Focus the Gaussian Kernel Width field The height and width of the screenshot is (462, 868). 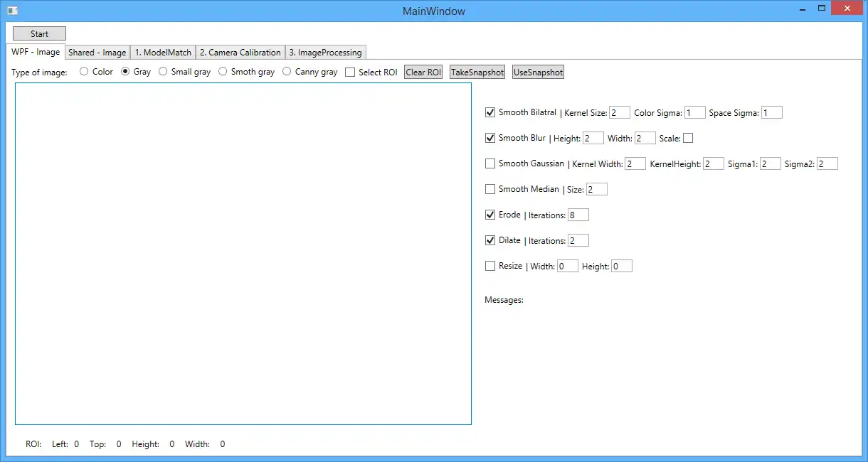(635, 163)
